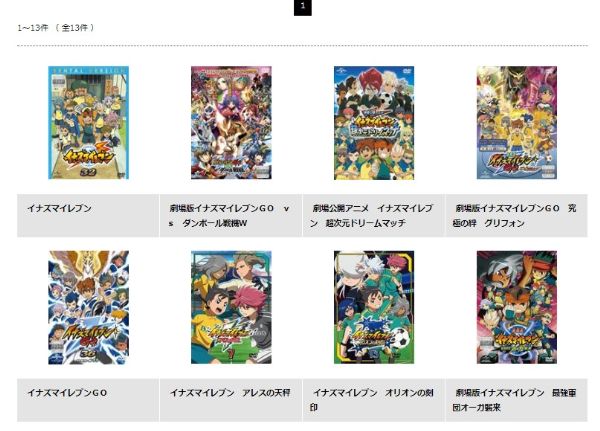
Task: Click the 劇場版イナズマイレブンGO vs ダンボール戦機W title
Action: click(x=230, y=216)
